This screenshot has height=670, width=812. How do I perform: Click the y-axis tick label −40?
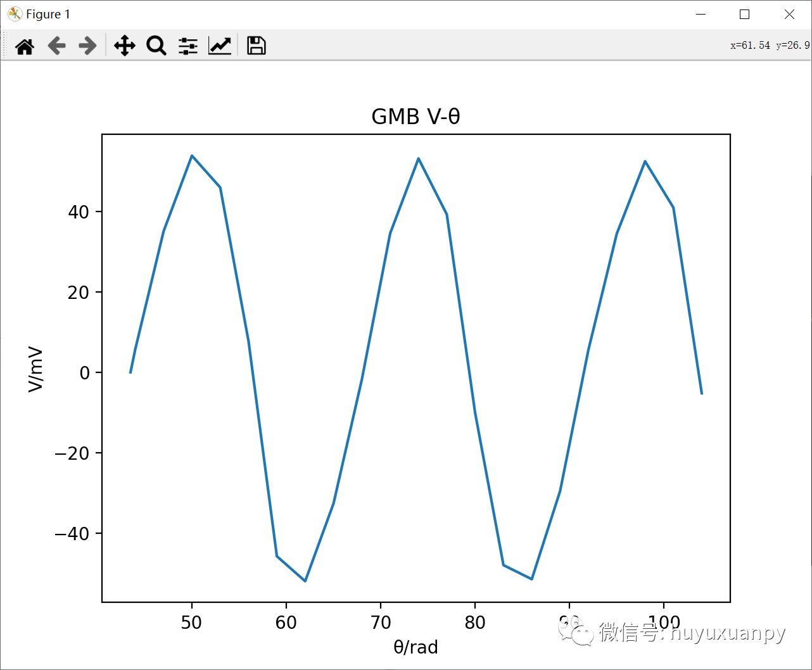72,534
